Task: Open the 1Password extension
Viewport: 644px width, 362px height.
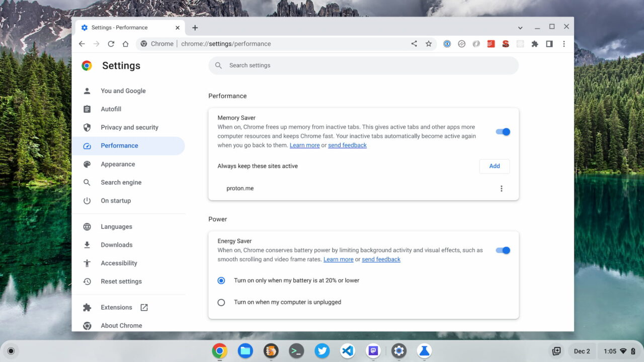Action: [x=447, y=44]
